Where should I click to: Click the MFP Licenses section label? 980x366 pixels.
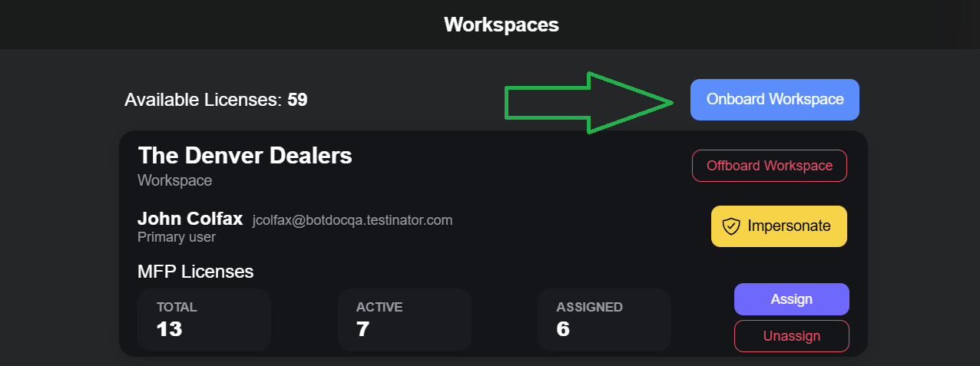[195, 272]
